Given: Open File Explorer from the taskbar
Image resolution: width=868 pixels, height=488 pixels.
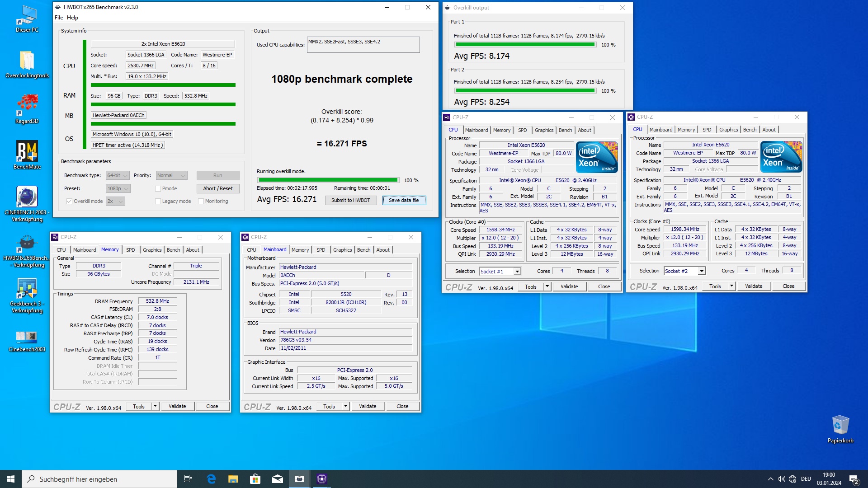Looking at the screenshot, I should click(x=233, y=479).
